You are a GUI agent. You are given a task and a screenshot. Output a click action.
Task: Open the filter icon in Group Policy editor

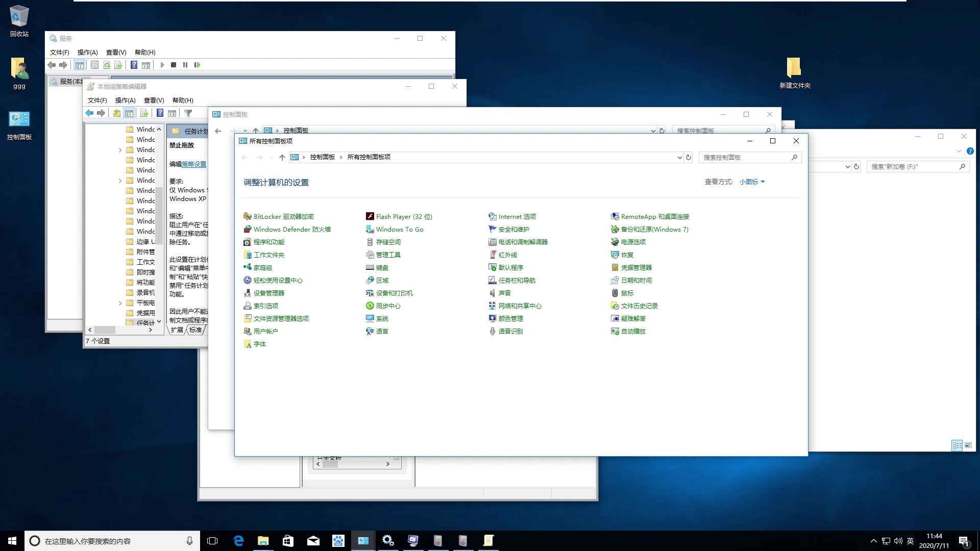pyautogui.click(x=188, y=113)
